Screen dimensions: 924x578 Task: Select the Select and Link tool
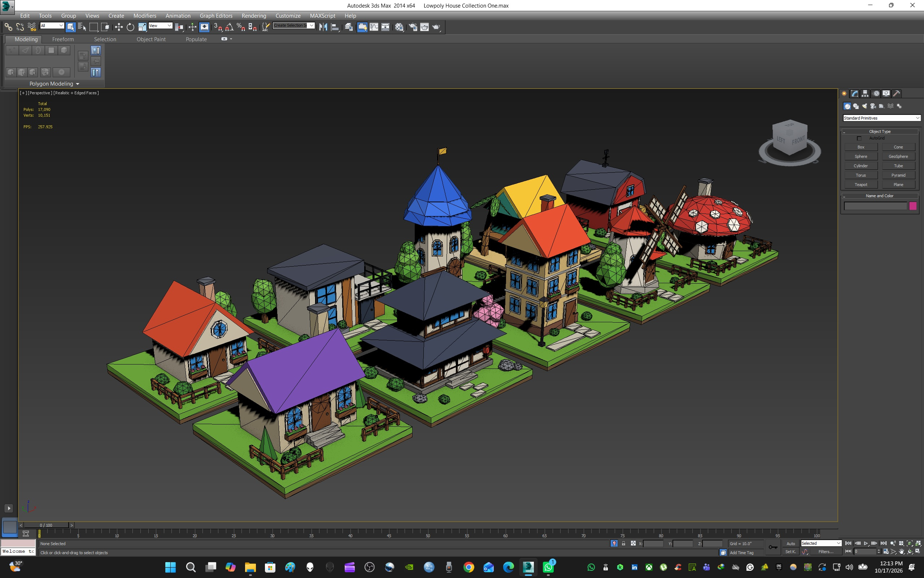pyautogui.click(x=8, y=27)
